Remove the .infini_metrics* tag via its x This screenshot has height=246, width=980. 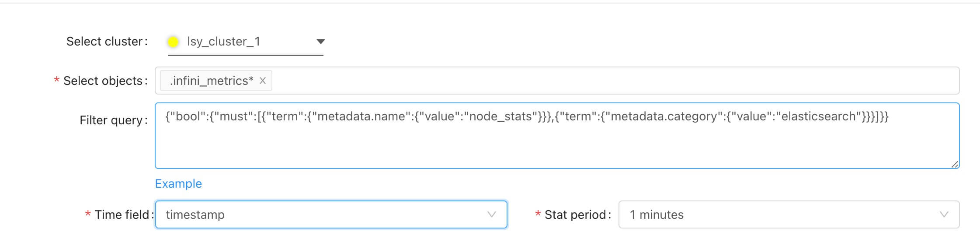coord(263,81)
